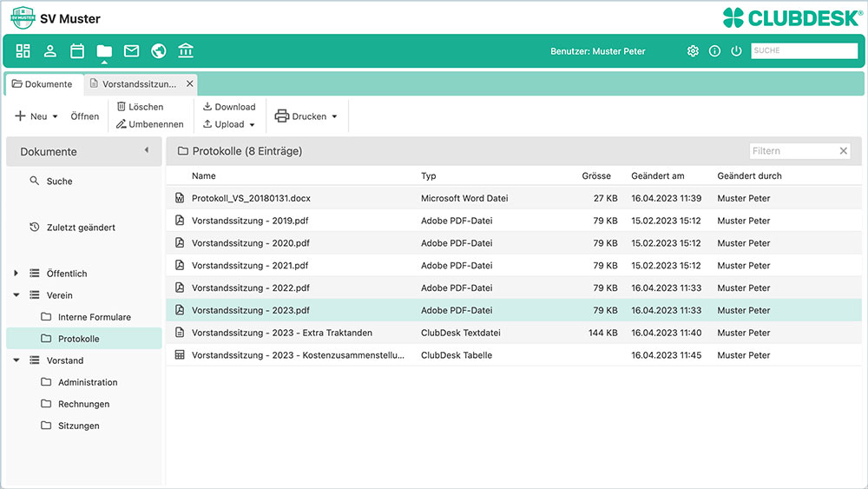Clear the Filtern field with X icon
Viewport: 868px width, 489px height.
pos(843,150)
